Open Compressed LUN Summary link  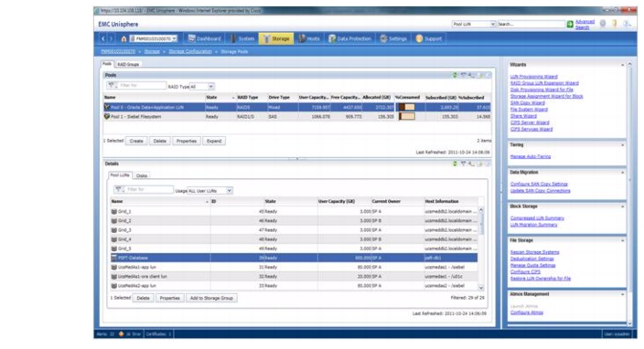[537, 218]
